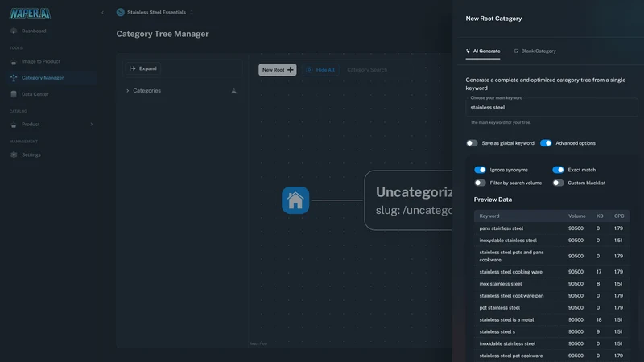Expand the Categories tree node
Screen dimensions: 644x362
tap(128, 91)
